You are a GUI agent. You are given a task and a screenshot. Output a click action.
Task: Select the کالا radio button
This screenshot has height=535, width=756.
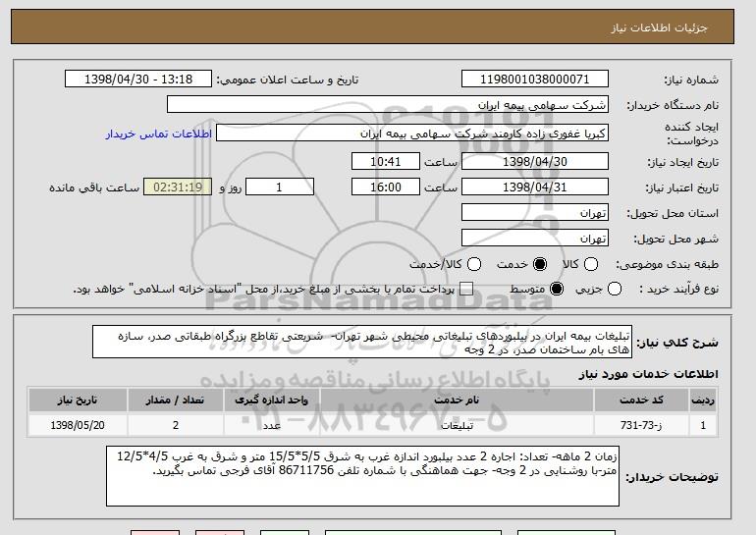point(591,264)
